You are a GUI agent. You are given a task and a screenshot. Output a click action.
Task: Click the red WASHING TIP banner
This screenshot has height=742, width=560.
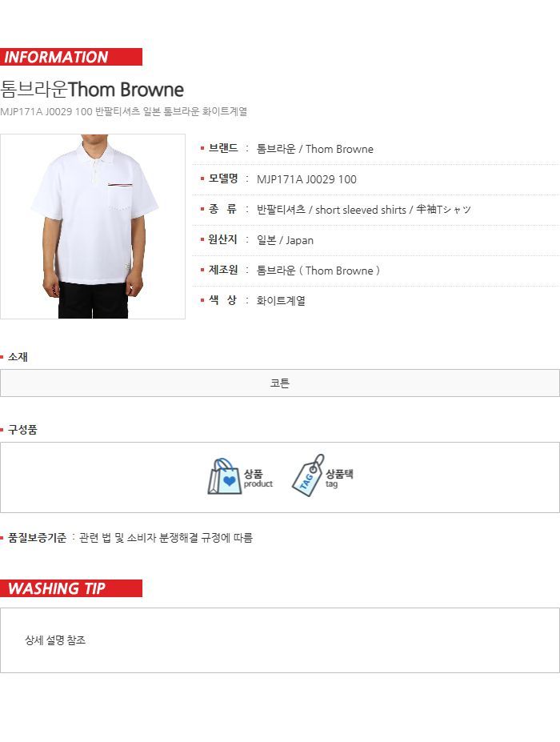click(x=71, y=588)
